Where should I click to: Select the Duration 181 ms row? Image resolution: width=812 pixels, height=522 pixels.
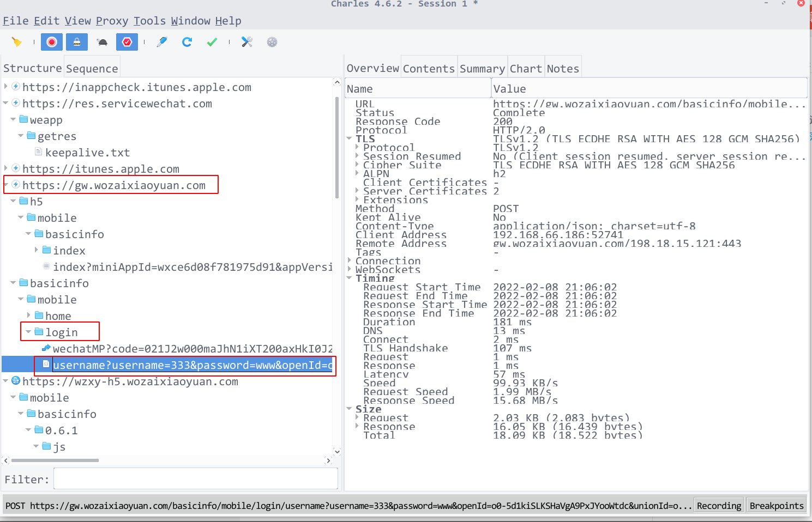576,322
